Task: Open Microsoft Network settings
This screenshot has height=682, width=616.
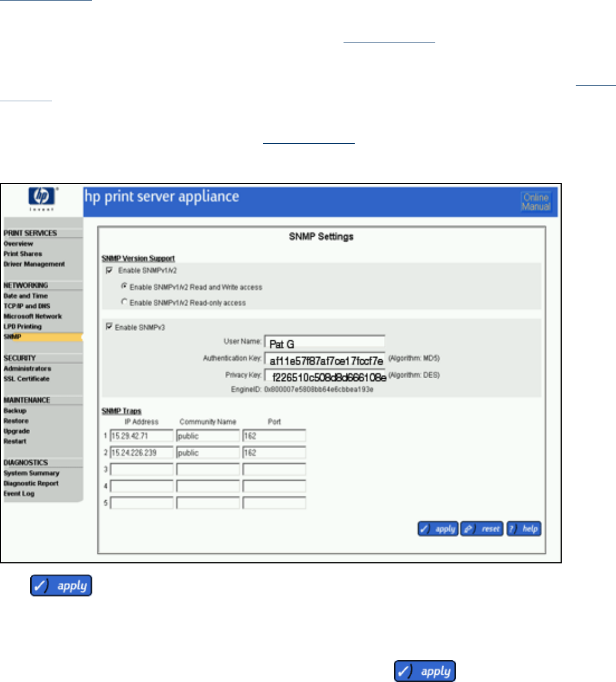Action: coord(32,316)
